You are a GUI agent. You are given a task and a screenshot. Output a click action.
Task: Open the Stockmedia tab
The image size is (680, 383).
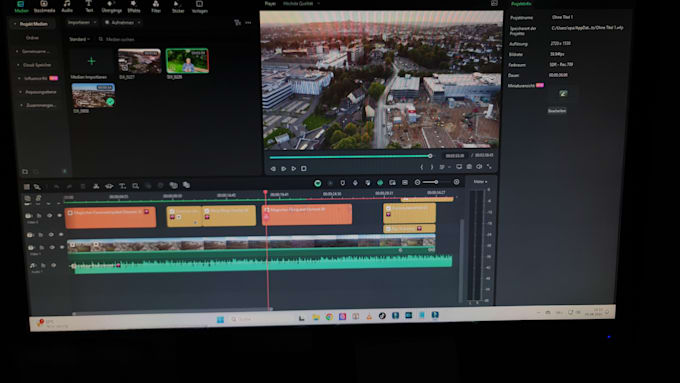(44, 7)
